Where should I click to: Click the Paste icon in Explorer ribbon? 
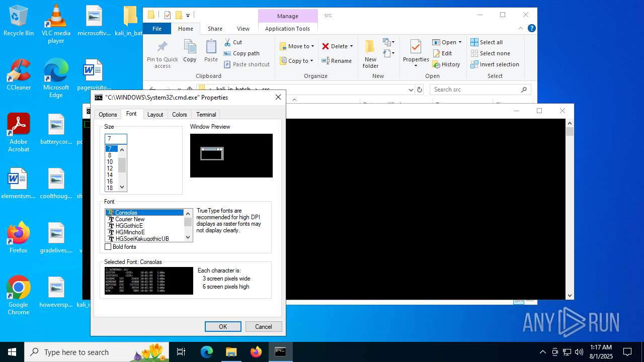coord(211,51)
